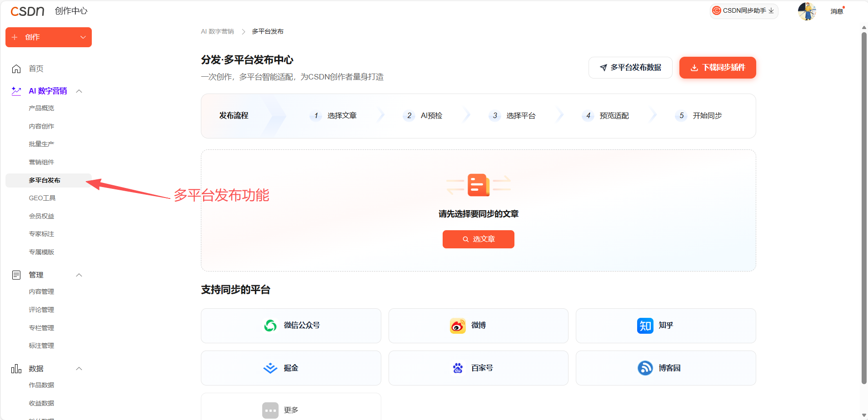Click the AI 数字营销 breadcrumb link

(217, 31)
